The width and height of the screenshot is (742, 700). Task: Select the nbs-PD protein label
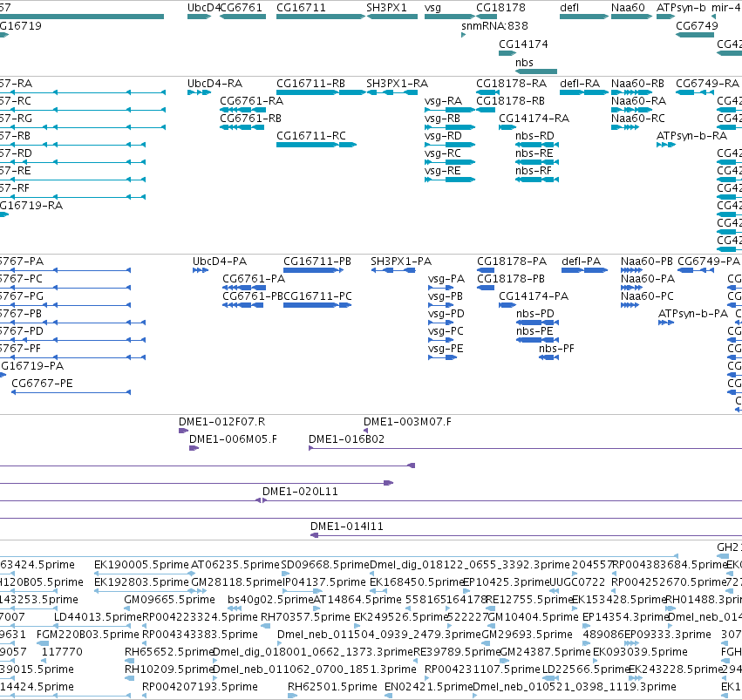click(535, 314)
